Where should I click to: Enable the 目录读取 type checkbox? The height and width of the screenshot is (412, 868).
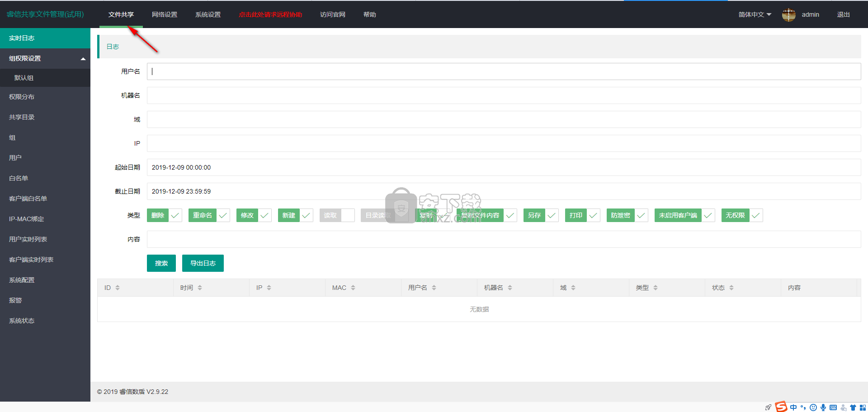pyautogui.click(x=385, y=215)
